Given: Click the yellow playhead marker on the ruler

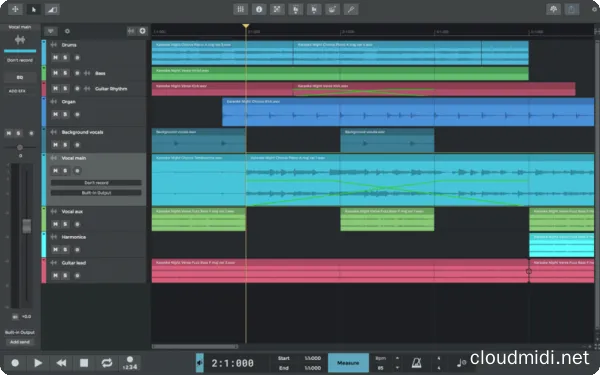Looking at the screenshot, I should click(x=246, y=26).
